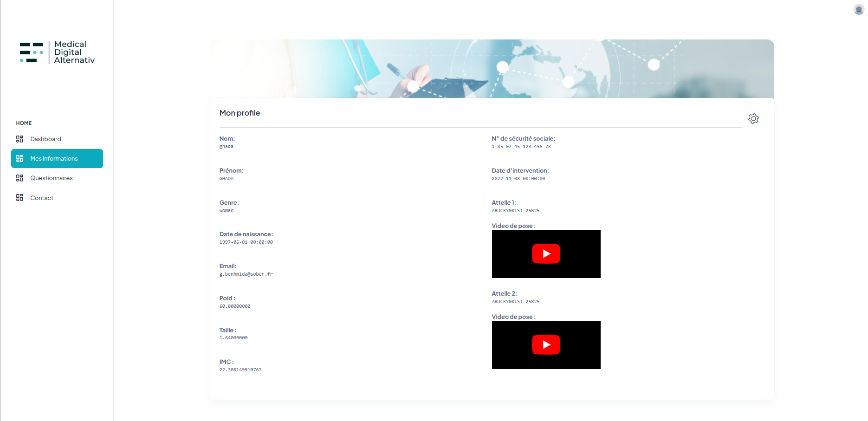Go to the Questionnaires text link

pos(52,178)
